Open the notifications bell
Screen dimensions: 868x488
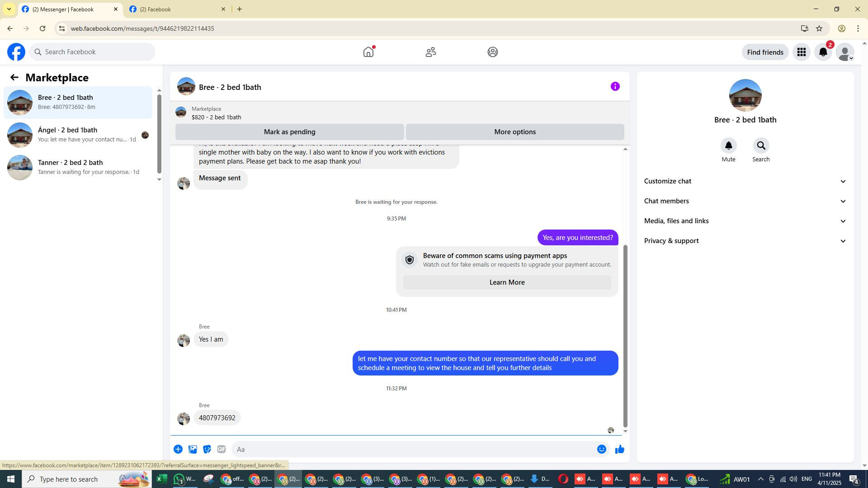tap(823, 52)
